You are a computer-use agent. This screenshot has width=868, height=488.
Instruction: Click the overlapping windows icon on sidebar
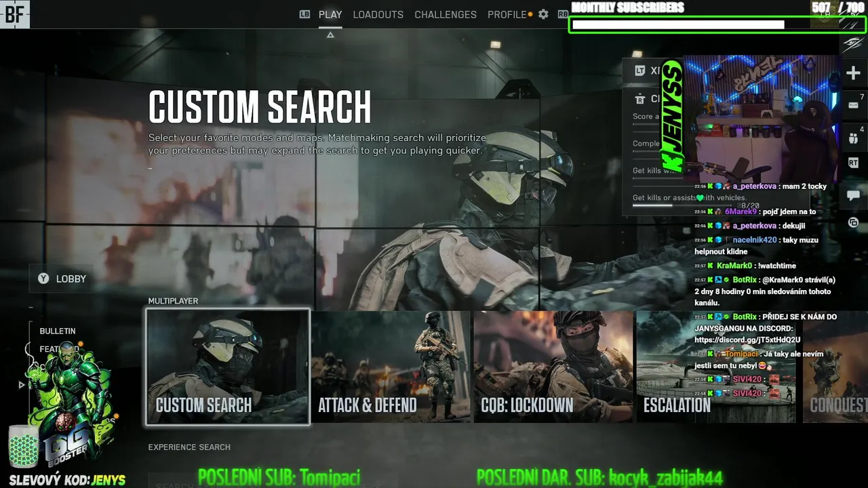(x=853, y=222)
